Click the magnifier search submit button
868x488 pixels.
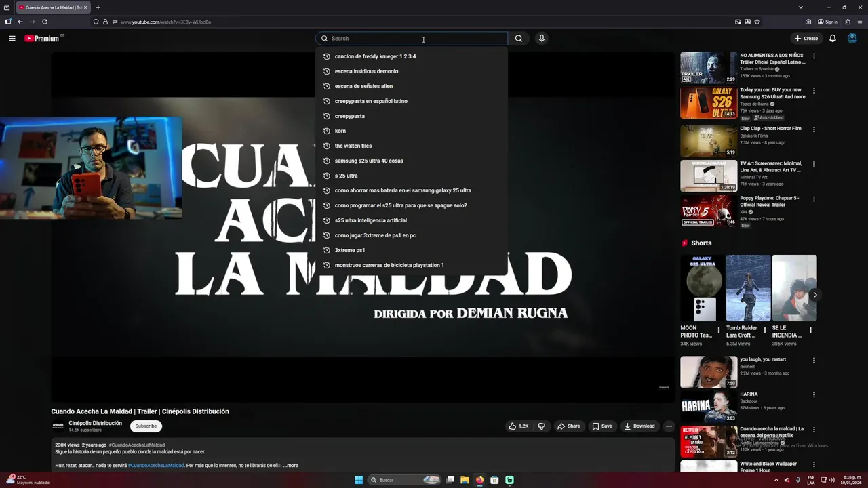(x=519, y=39)
